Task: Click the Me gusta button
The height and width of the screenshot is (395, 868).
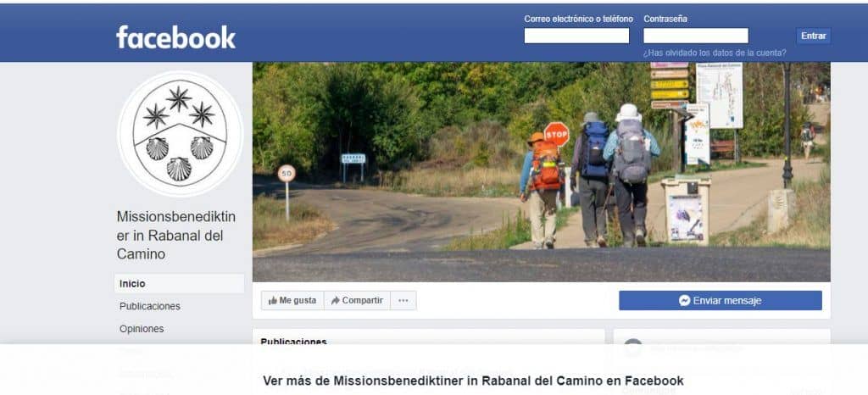Action: (292, 300)
